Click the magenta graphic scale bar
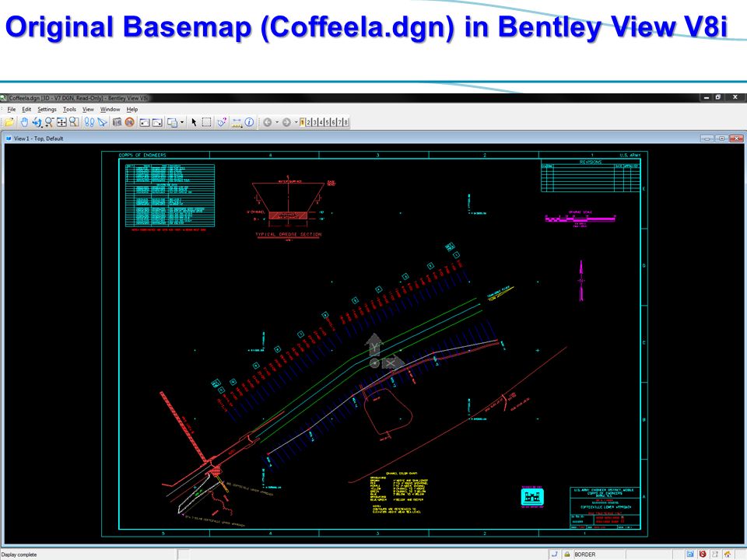Image resolution: width=747 pixels, height=560 pixels. tap(580, 219)
